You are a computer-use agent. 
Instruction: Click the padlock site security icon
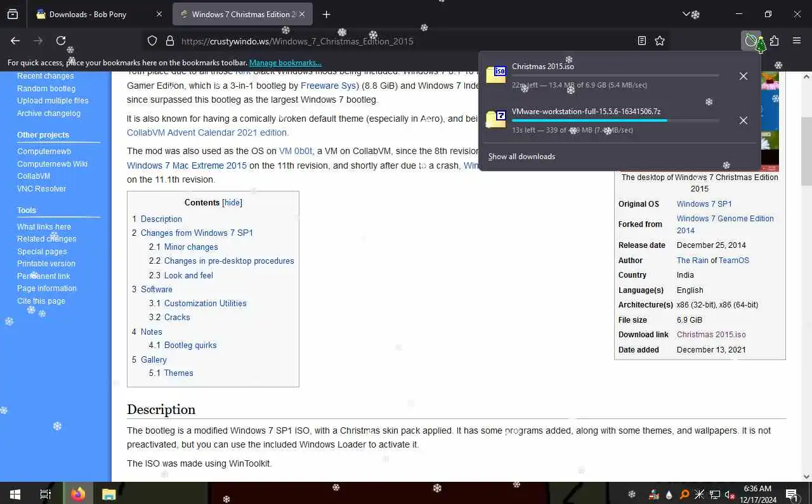click(x=169, y=41)
